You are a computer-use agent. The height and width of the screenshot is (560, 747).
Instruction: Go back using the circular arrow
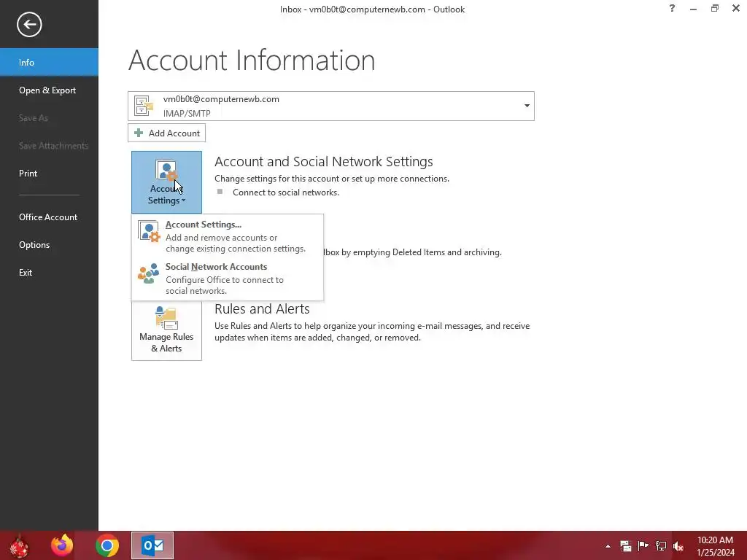[x=29, y=24]
